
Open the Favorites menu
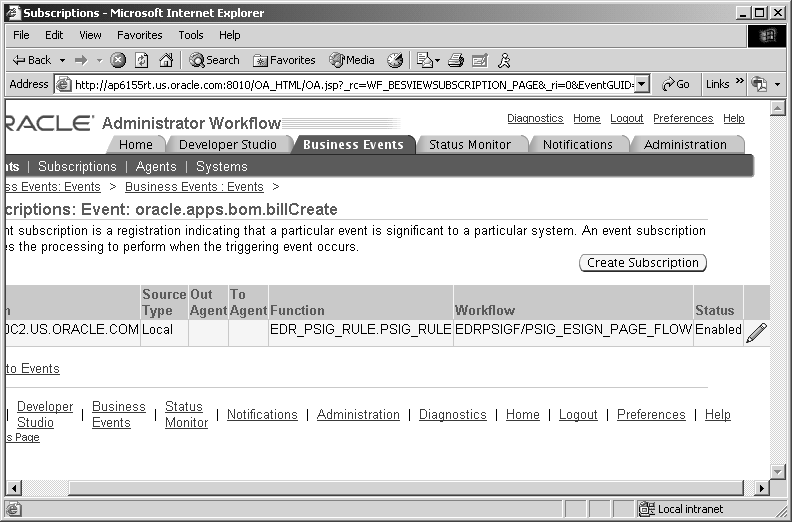pos(140,35)
